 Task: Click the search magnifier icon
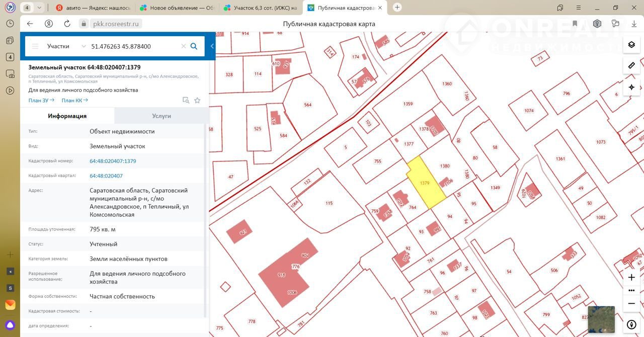(194, 46)
